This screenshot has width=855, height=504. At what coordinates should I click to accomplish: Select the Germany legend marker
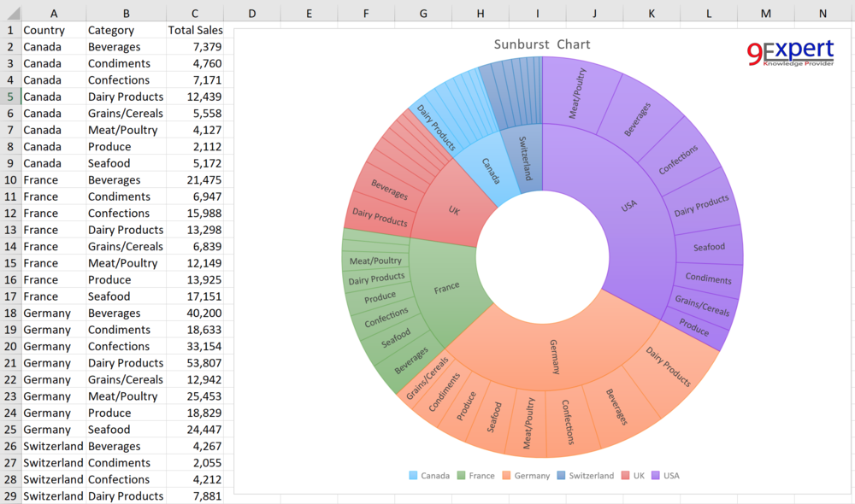(x=508, y=476)
